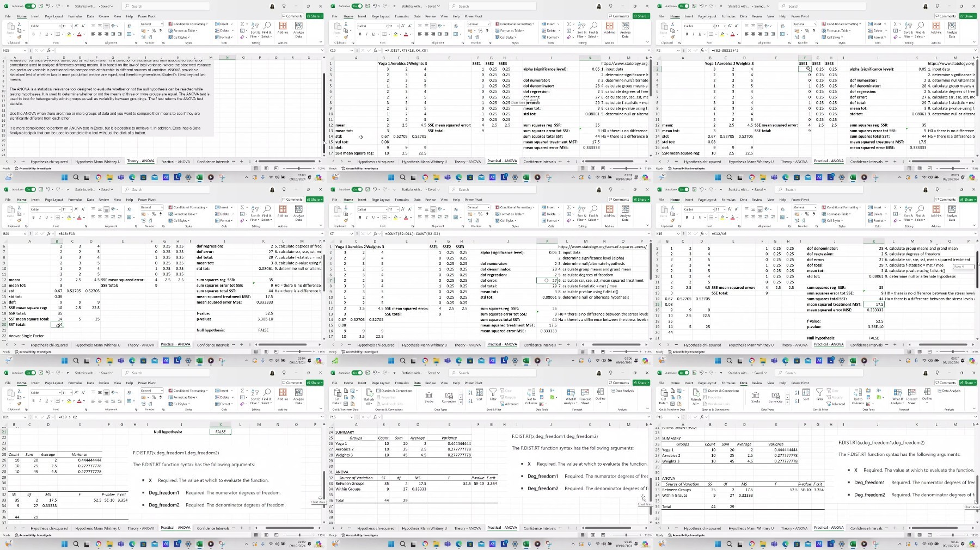Click the Comments button in the K19 window
980x550 pixels.
(x=619, y=16)
